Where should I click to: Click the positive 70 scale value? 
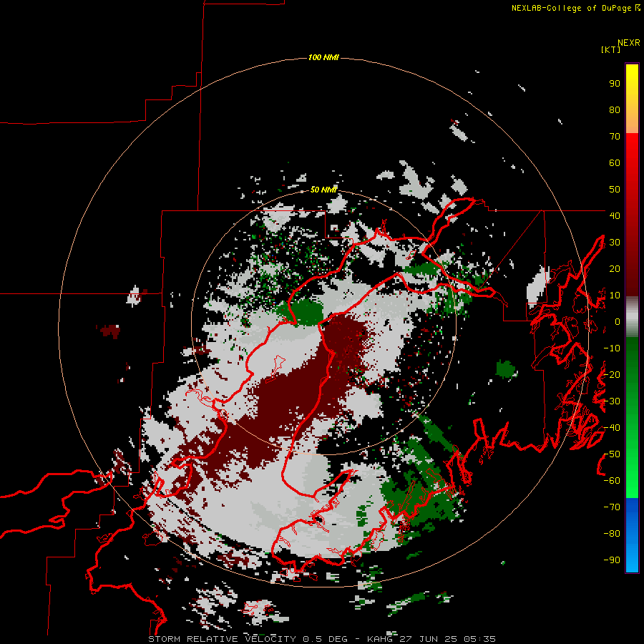[x=615, y=137]
